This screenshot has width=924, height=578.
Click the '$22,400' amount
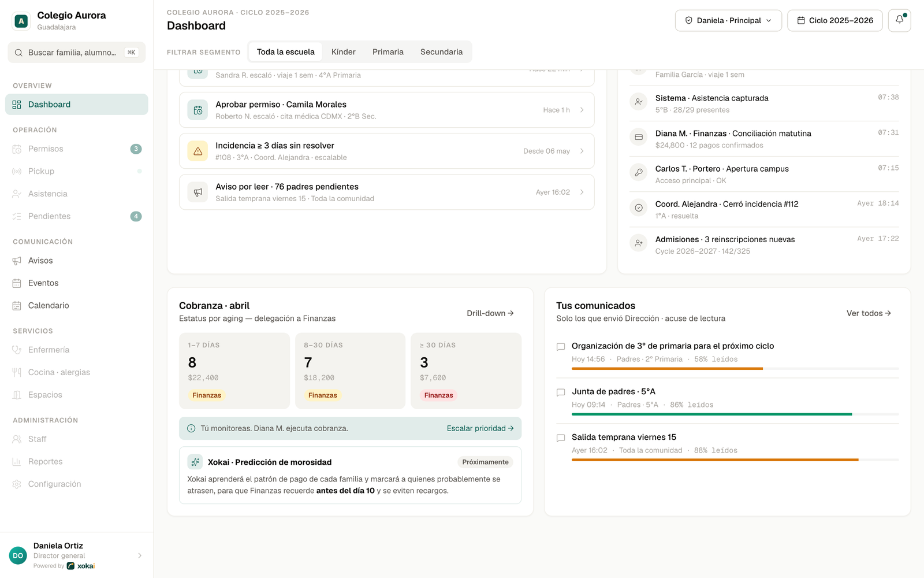pyautogui.click(x=203, y=378)
